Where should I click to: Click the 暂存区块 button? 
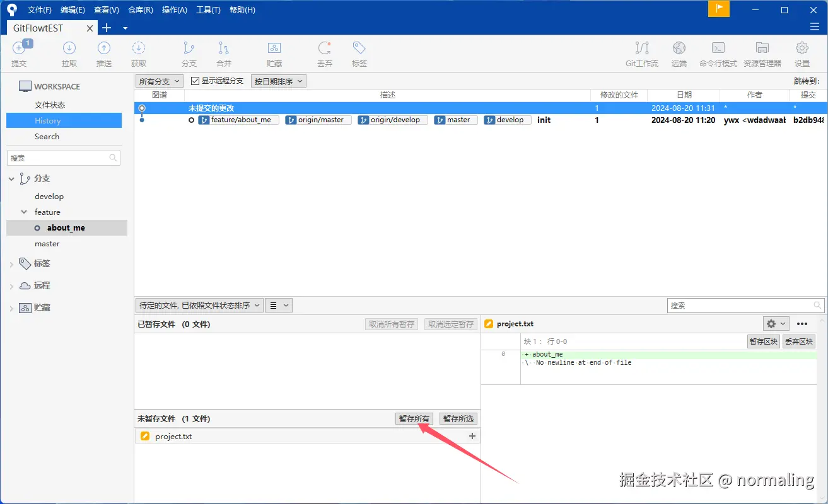[764, 341]
